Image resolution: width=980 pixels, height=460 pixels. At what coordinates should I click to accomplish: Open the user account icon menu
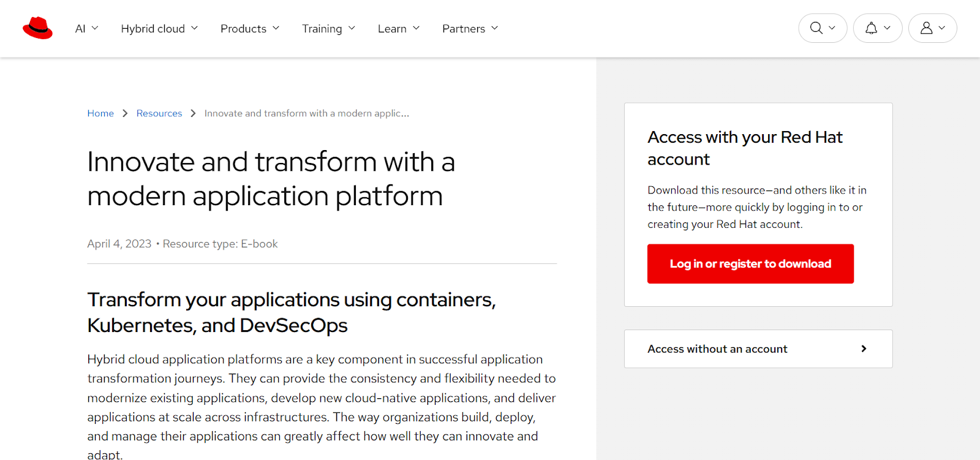pyautogui.click(x=933, y=28)
